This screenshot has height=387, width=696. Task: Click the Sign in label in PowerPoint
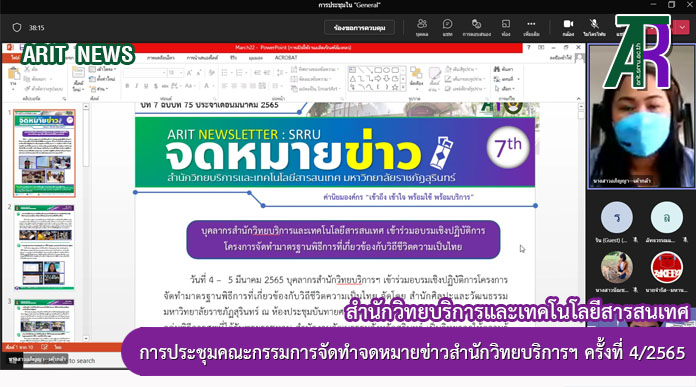coord(560,58)
